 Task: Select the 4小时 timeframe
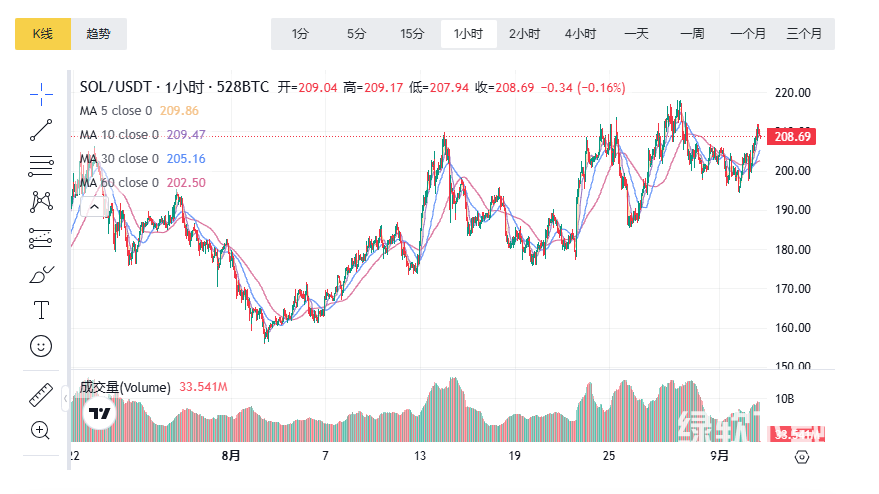tap(580, 34)
